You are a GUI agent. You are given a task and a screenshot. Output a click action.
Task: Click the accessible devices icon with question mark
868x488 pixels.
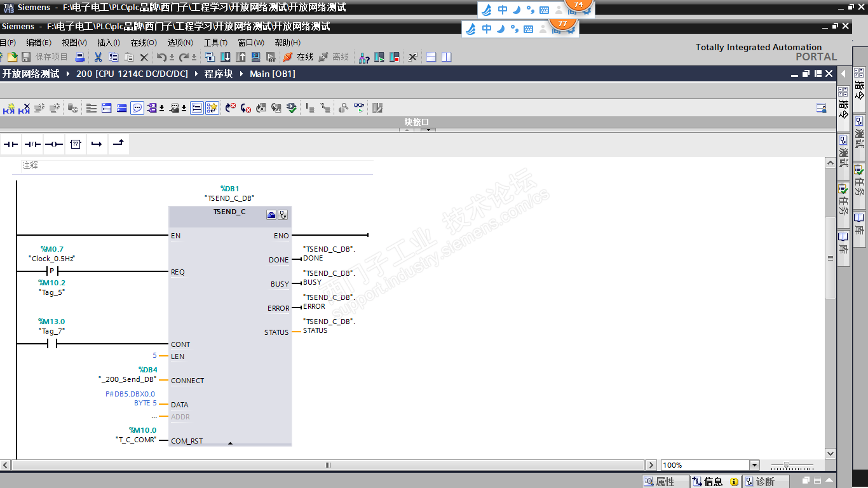pyautogui.click(x=364, y=57)
